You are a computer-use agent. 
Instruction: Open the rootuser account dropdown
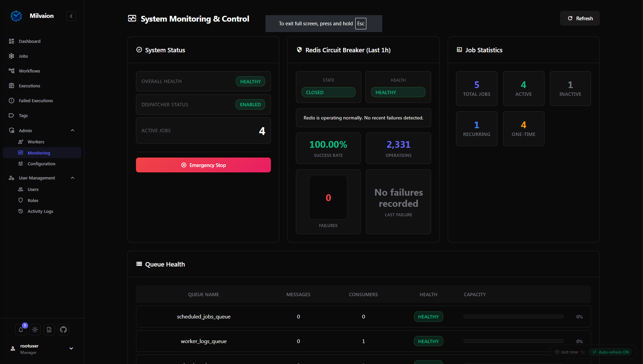[x=71, y=348]
